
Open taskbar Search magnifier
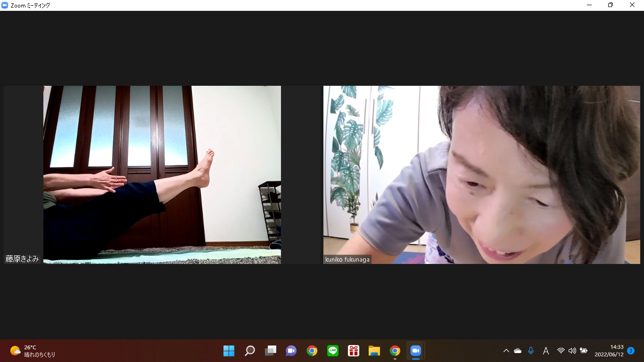point(250,351)
